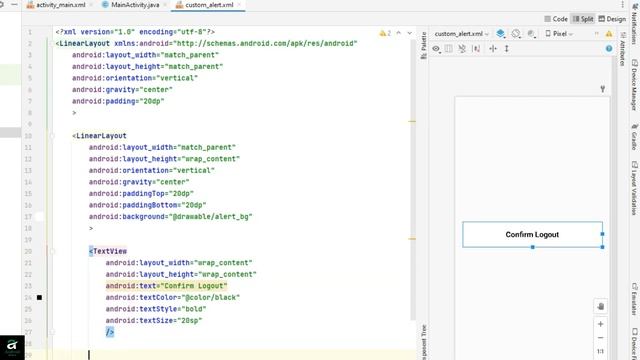Close the activity_main.xml tab
The width and height of the screenshot is (640, 360).
[x=91, y=5]
